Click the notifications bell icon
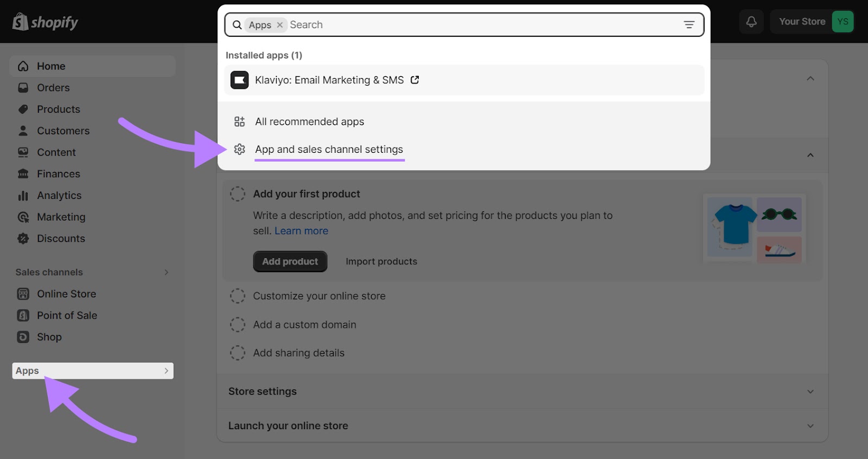Viewport: 868px width, 459px height. click(751, 22)
